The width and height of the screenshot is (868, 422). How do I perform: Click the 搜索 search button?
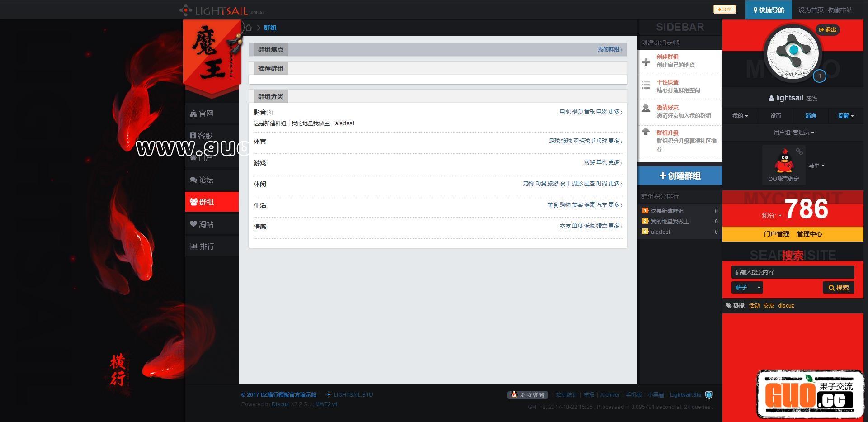pyautogui.click(x=838, y=288)
